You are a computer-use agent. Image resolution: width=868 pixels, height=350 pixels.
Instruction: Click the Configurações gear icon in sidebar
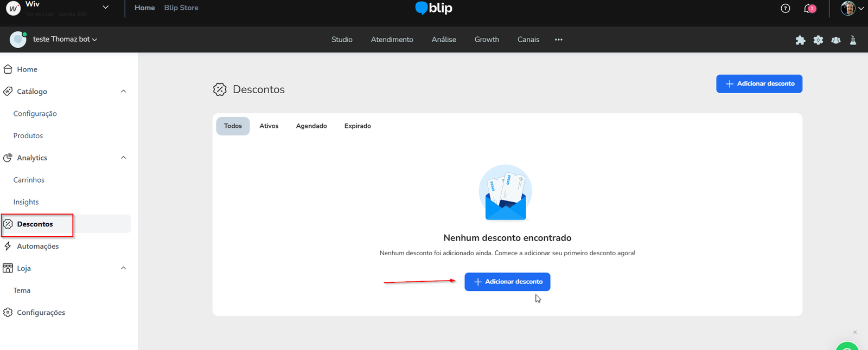pos(8,313)
